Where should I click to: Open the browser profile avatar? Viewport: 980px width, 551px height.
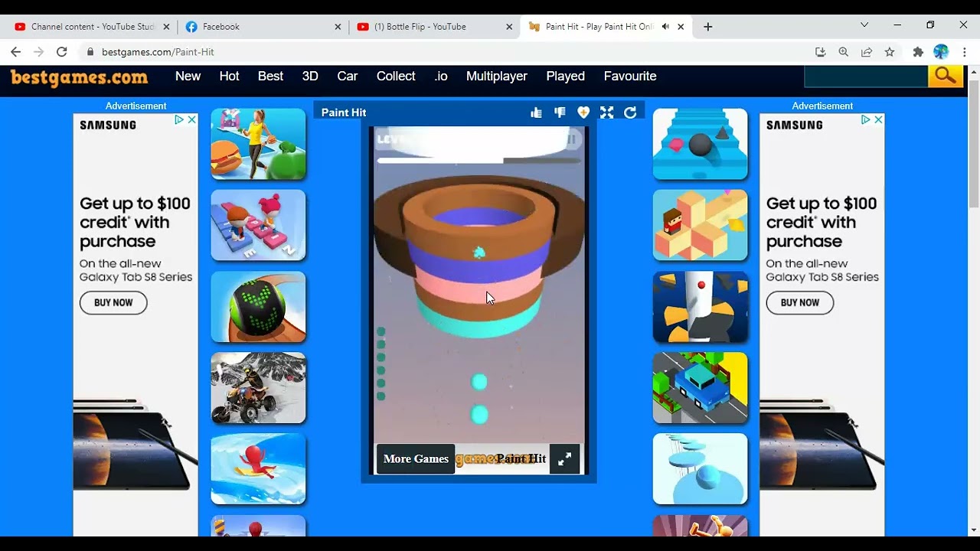coord(941,52)
